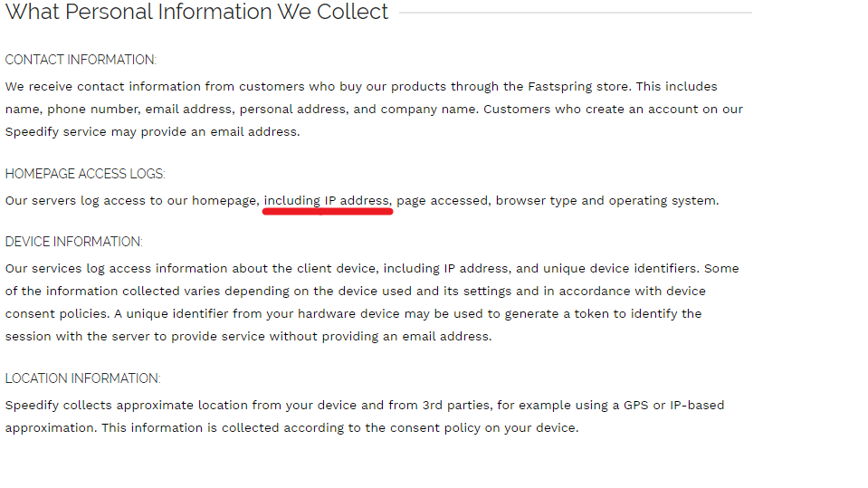This screenshot has height=488, width=868.
Task: Click the 'consent policies' text in Device Information
Action: point(56,314)
